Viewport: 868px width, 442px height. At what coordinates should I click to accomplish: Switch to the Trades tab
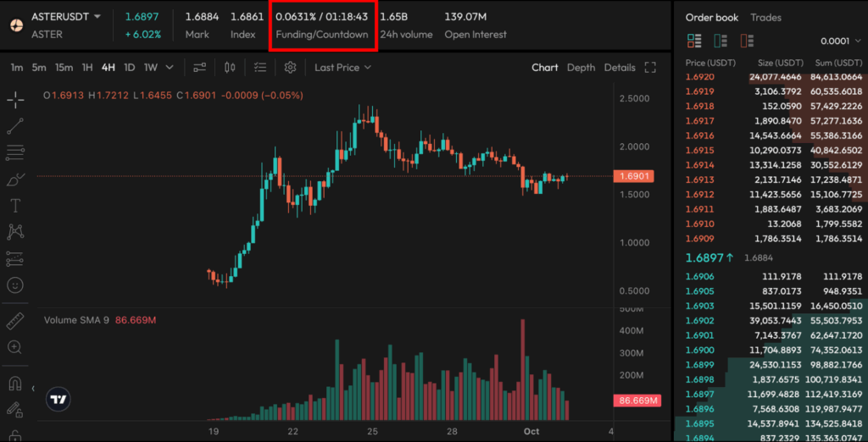(765, 17)
